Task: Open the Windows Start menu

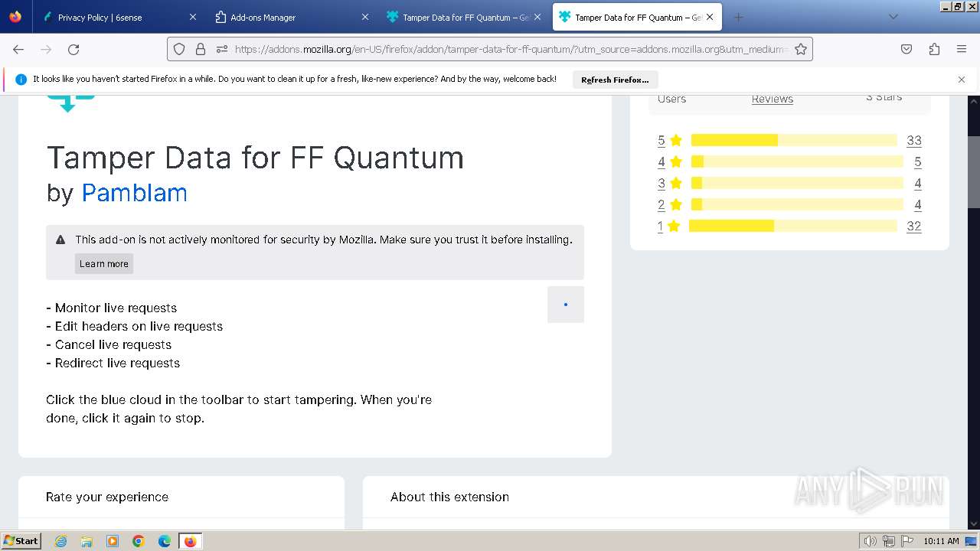Action: [21, 540]
